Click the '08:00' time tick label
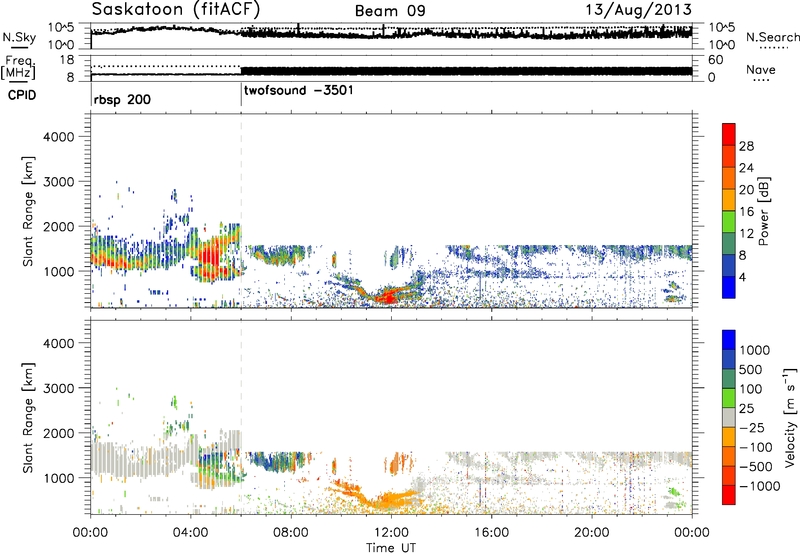The width and height of the screenshot is (800, 554). [291, 533]
